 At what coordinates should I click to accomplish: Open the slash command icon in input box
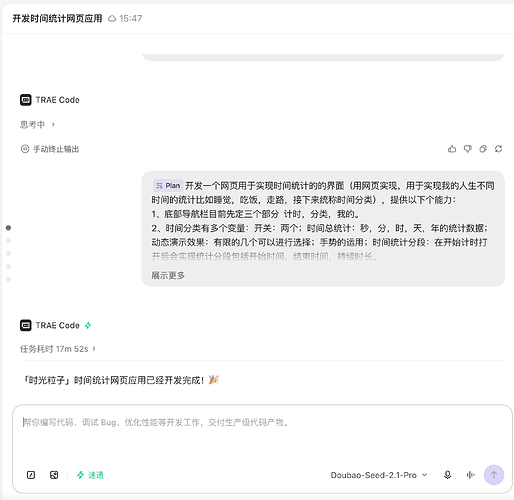[31, 475]
